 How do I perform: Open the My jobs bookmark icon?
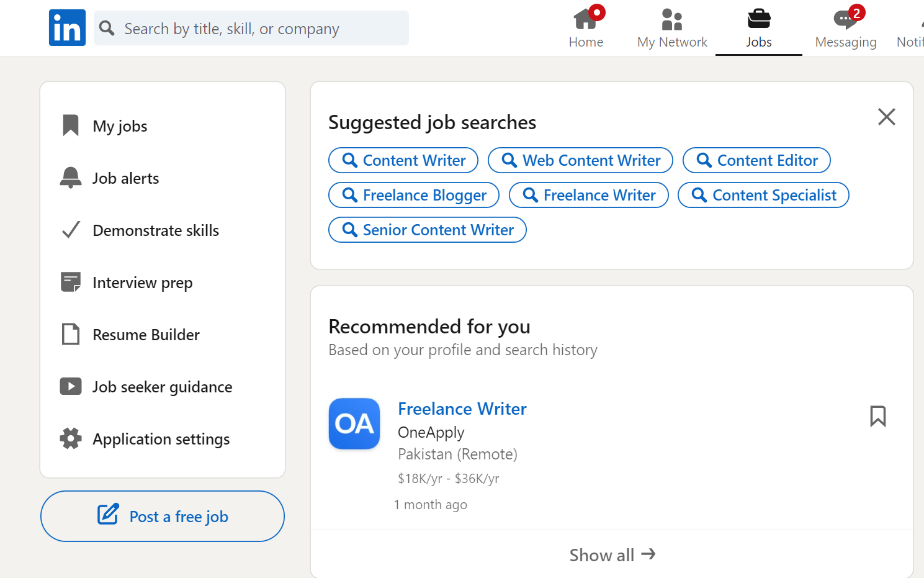point(70,125)
